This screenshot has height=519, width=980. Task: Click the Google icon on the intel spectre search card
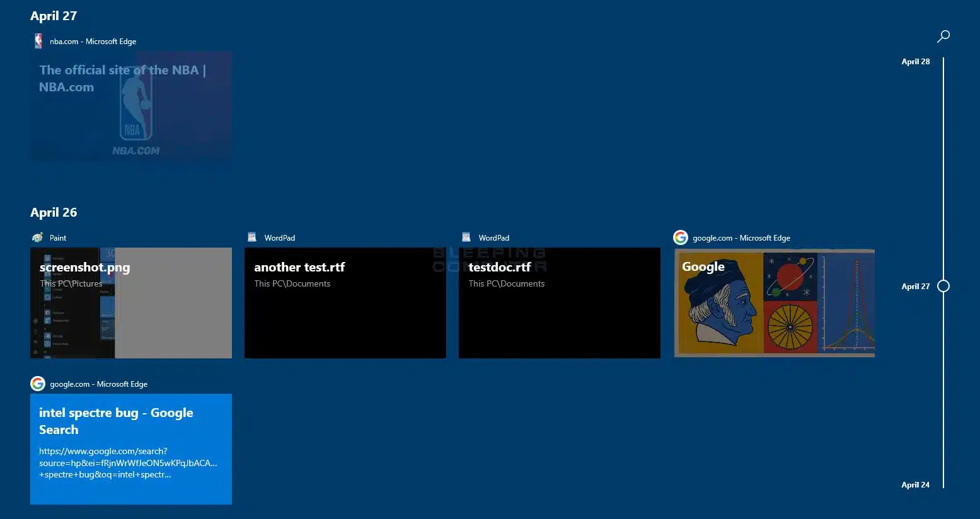click(38, 384)
